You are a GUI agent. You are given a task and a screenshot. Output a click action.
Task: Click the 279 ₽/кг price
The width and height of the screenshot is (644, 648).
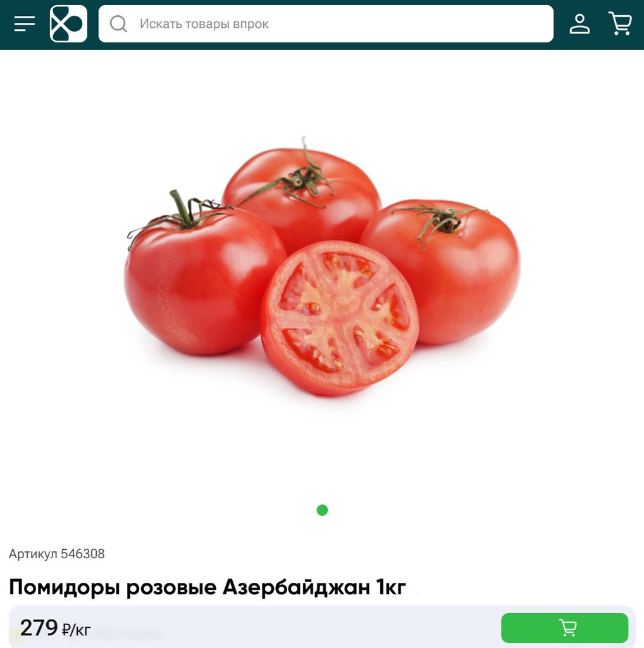point(55,628)
